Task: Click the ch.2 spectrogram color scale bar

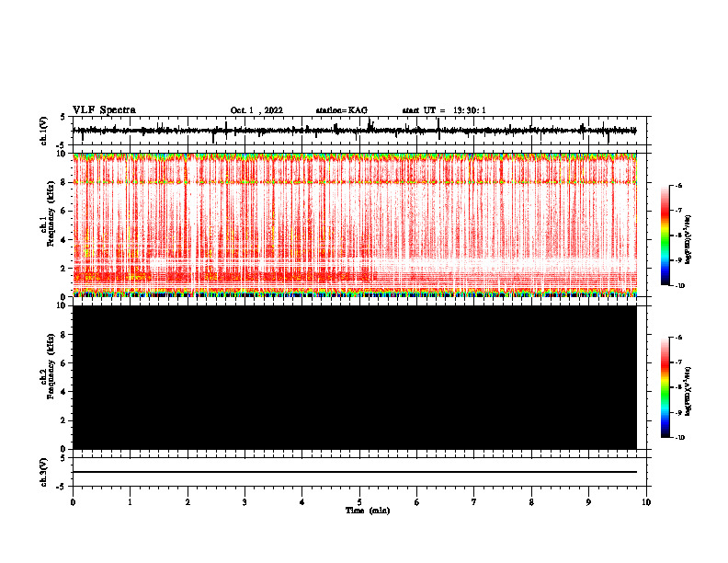Action: click(x=665, y=387)
